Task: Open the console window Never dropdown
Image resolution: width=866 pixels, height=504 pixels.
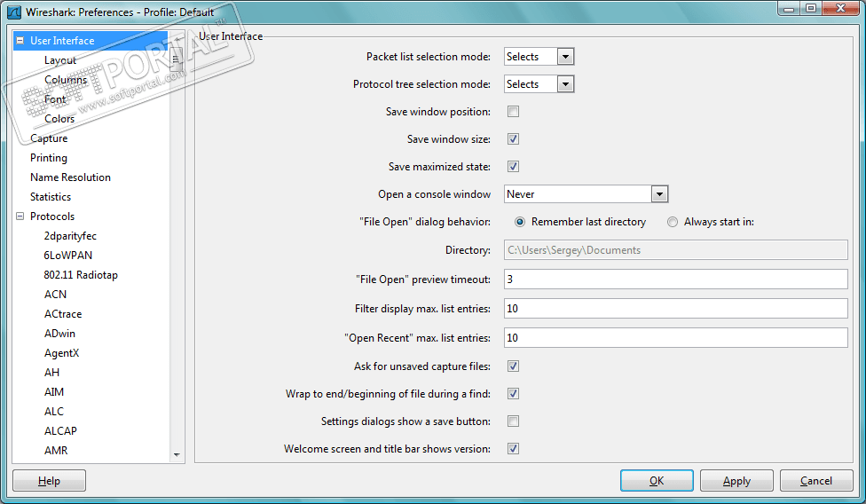Action: pyautogui.click(x=659, y=194)
